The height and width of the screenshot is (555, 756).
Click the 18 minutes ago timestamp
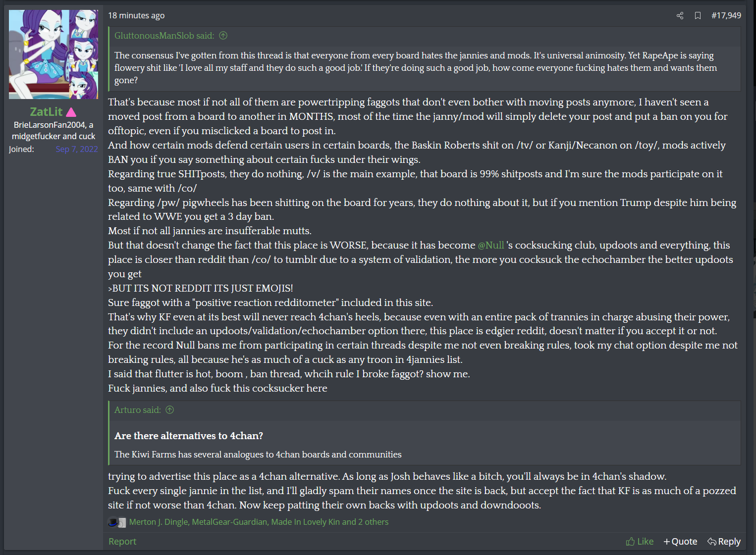pos(136,16)
